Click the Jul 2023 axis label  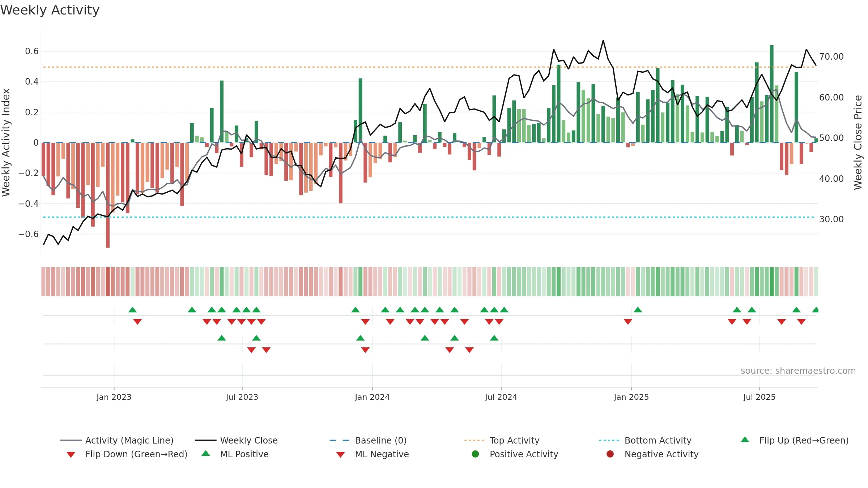(x=242, y=397)
